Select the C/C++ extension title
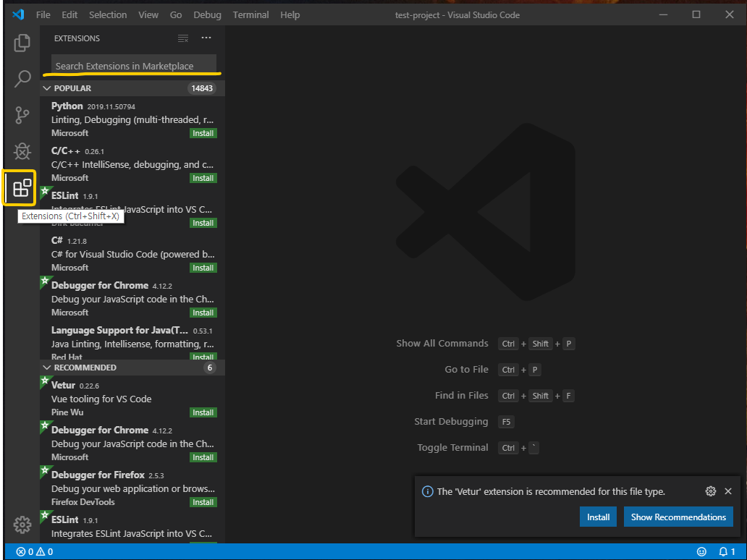This screenshot has height=560, width=747. 66,150
